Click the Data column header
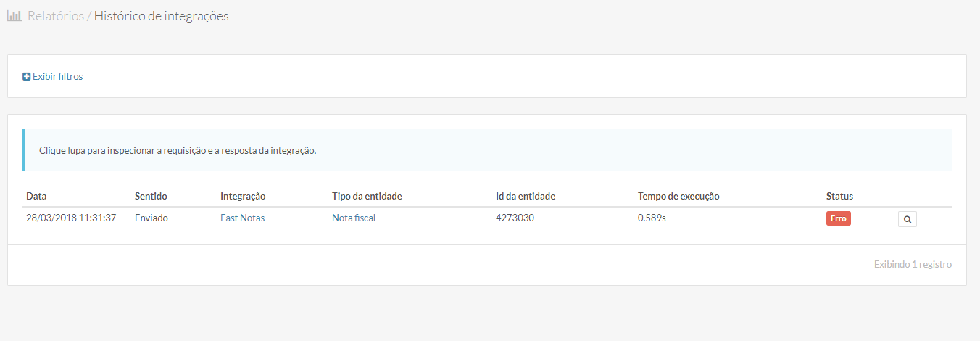The height and width of the screenshot is (341, 980). pos(36,196)
